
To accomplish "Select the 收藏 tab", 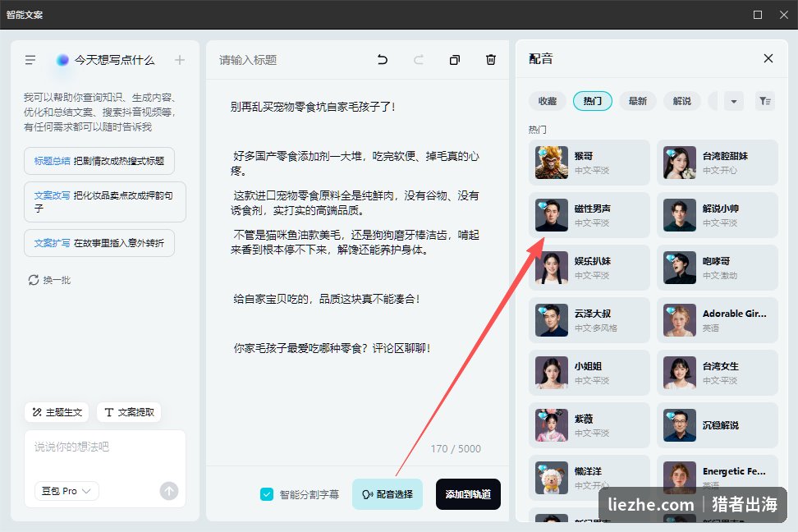I will 548,101.
